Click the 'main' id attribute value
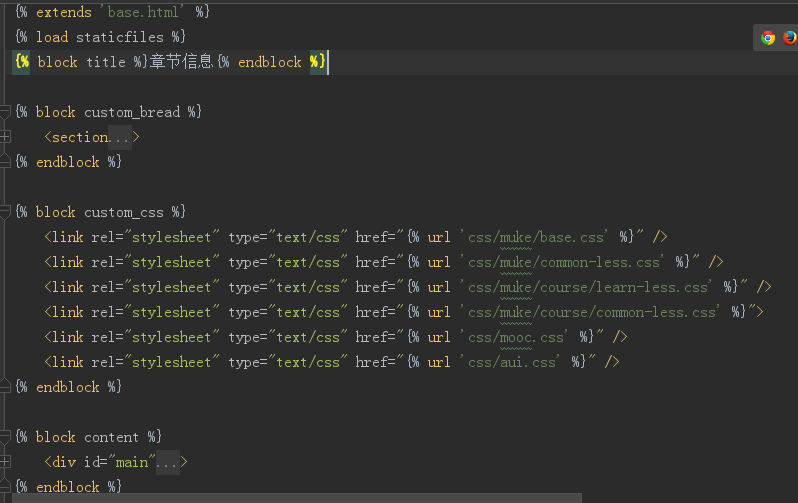Image resolution: width=798 pixels, height=503 pixels. point(132,462)
